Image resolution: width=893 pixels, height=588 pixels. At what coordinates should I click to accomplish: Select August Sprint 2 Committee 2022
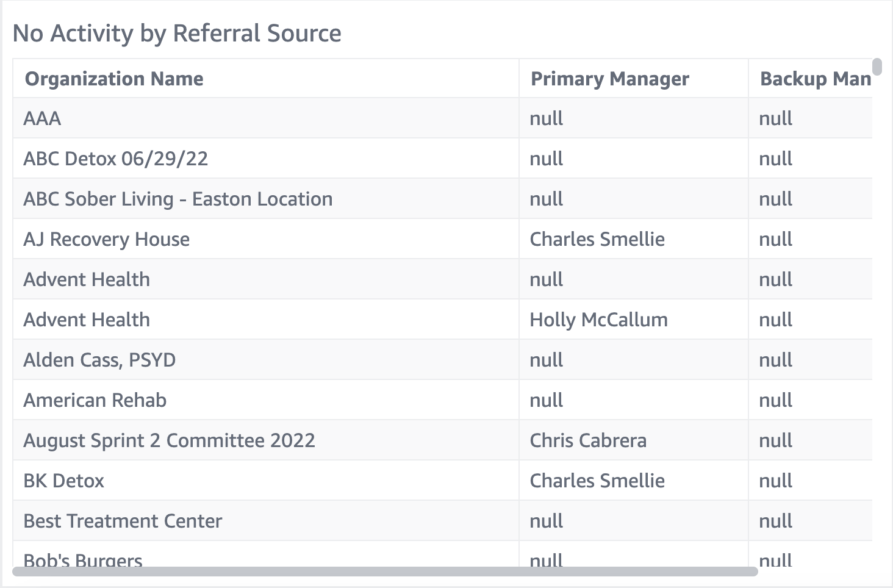point(170,440)
